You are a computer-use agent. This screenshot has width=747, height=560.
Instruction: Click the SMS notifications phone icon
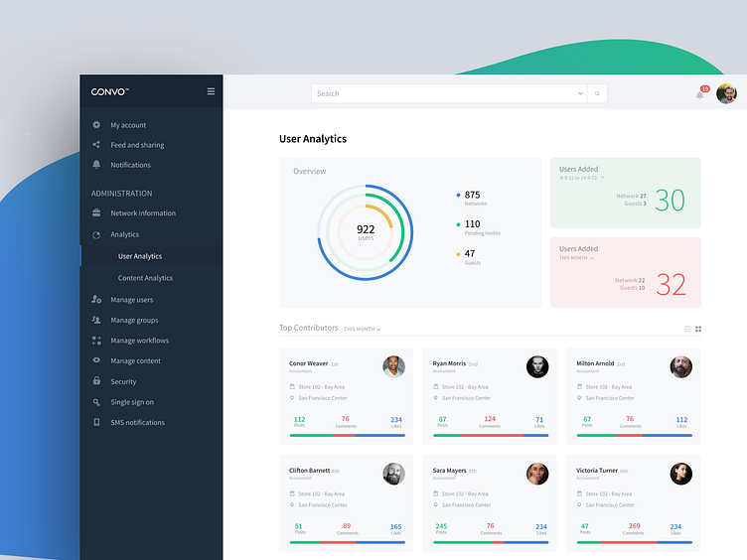[x=96, y=422]
